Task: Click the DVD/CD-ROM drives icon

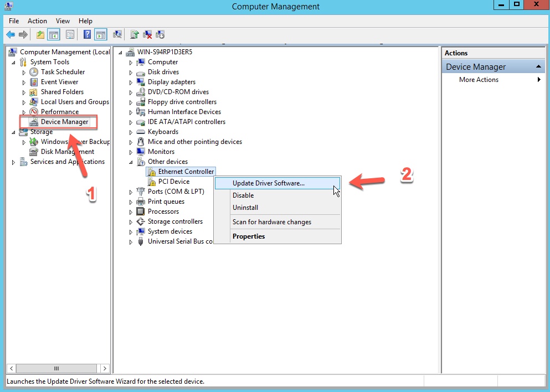Action: point(141,92)
